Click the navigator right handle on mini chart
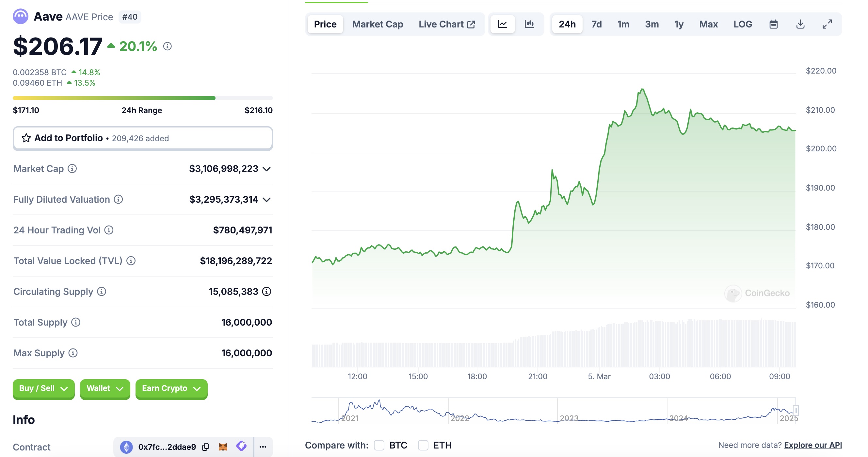This screenshot has height=457, width=868. [x=796, y=410]
